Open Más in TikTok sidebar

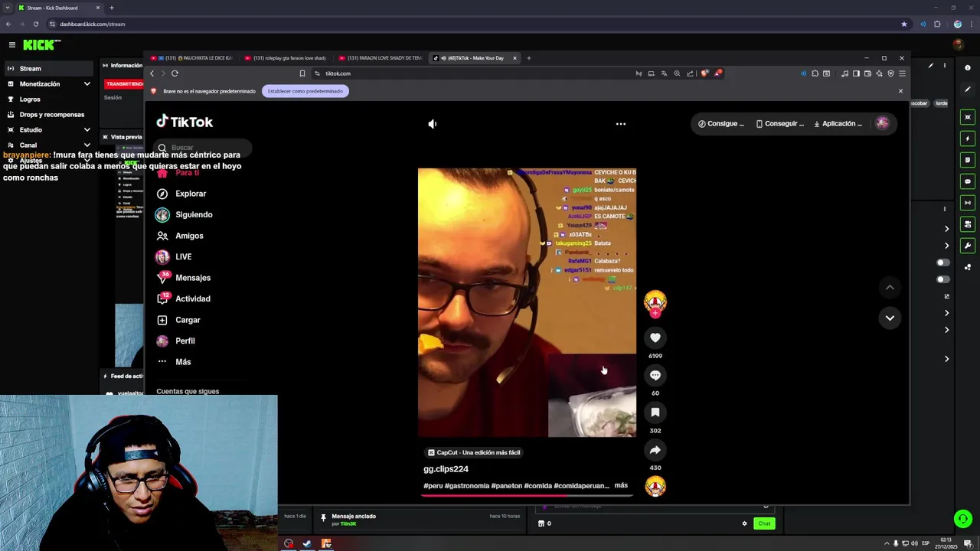[183, 362]
